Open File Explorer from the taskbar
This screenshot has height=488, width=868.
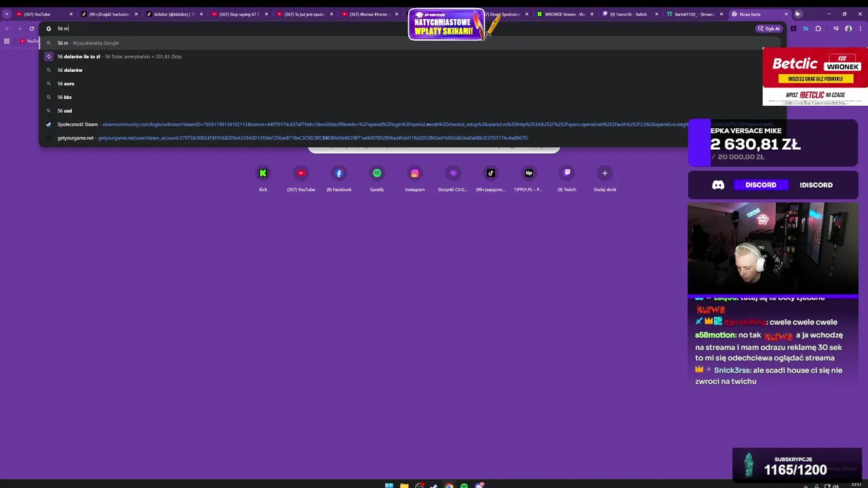point(404,486)
